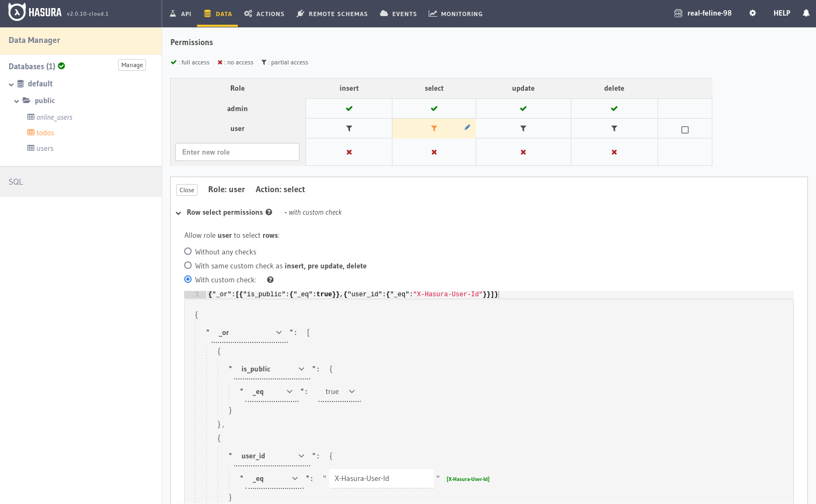Select 'Without any checks' radio option
Image resolution: width=816 pixels, height=504 pixels.
point(188,251)
